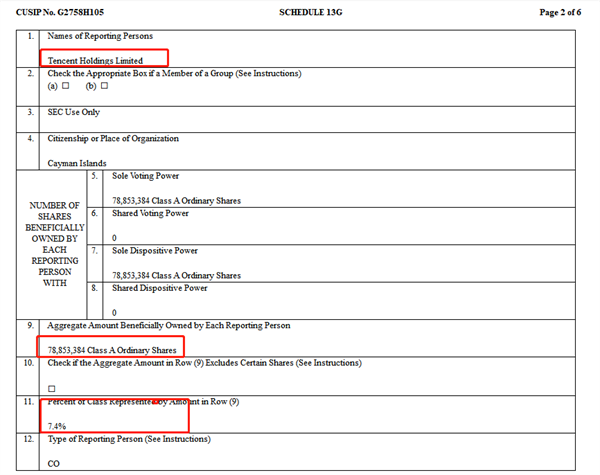Click the 'Shared Voting Power' label
The image size is (600, 475).
(150, 213)
